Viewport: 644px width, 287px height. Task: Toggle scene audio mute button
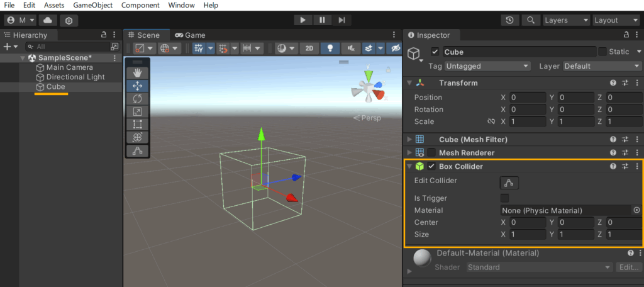[351, 48]
